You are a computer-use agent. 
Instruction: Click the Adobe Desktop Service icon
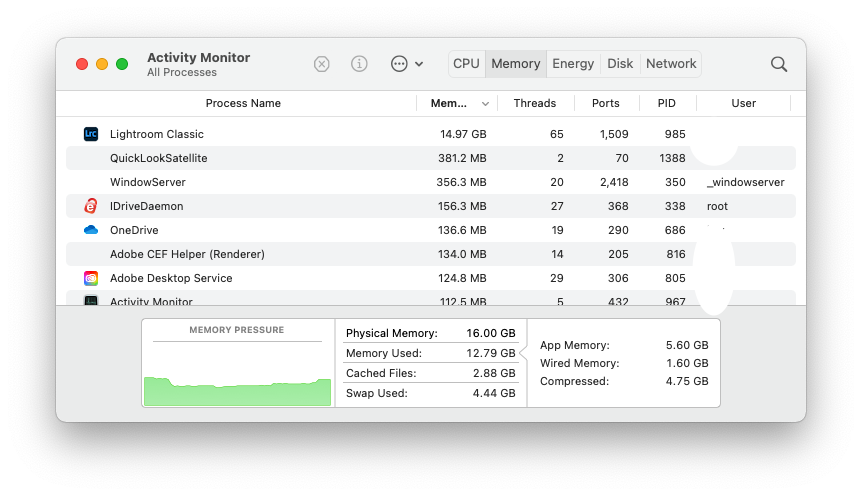tap(91, 278)
